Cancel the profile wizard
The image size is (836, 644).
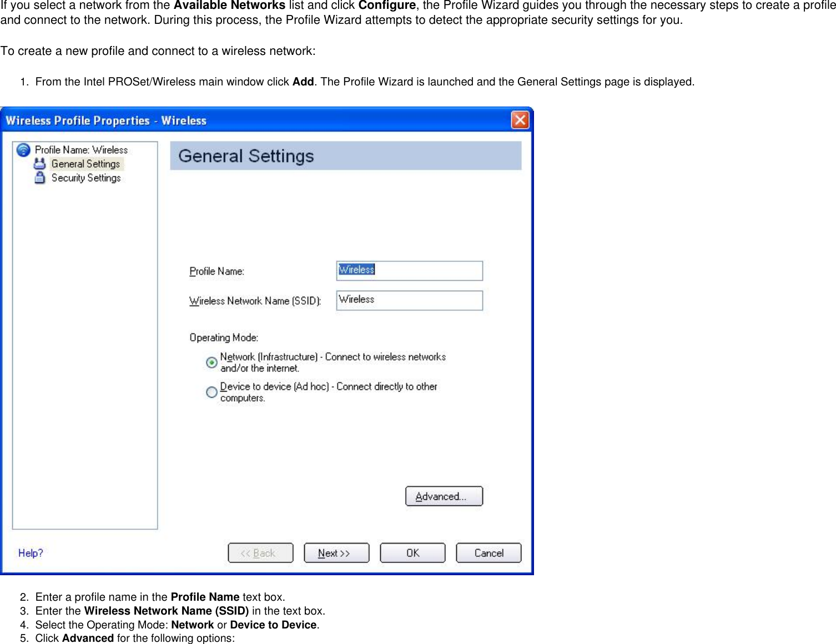click(x=488, y=553)
